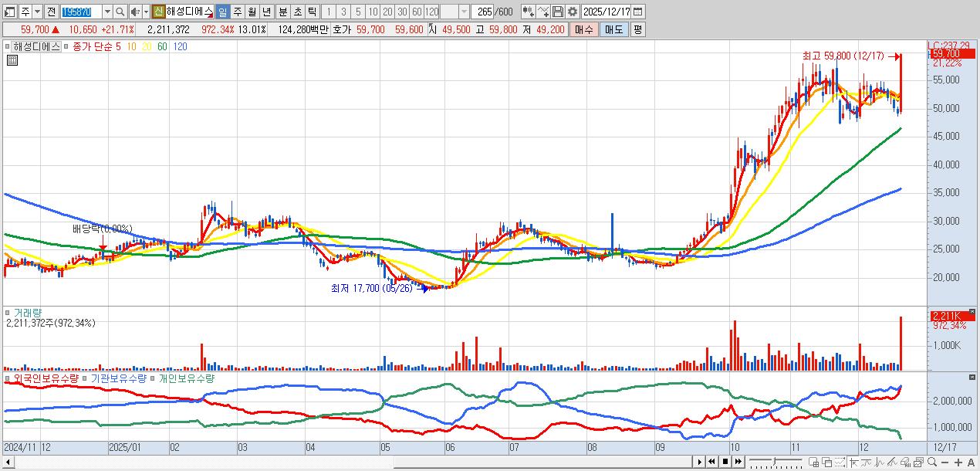The image size is (980, 471).
Task: Click the dotted range select icon
Action: pos(840,463)
